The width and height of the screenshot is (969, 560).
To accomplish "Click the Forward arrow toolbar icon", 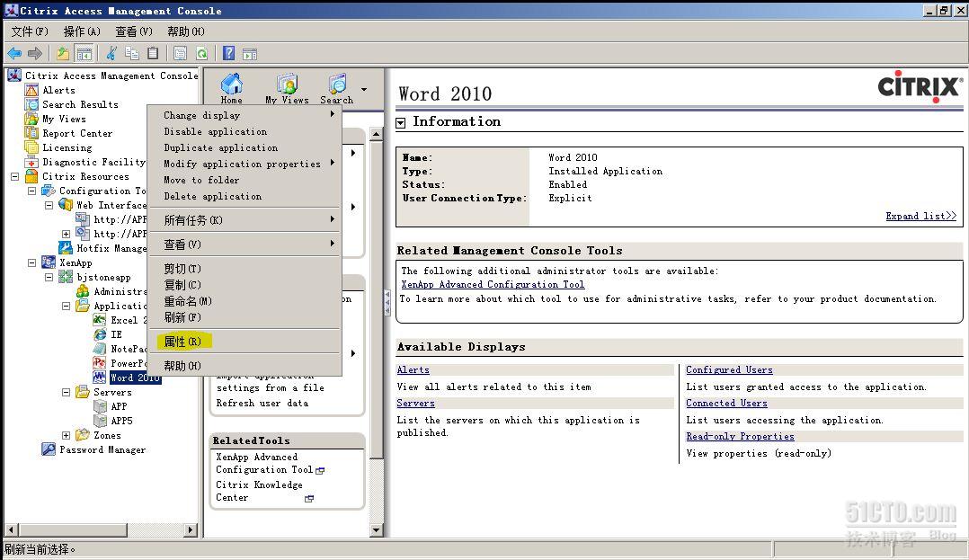I will click(x=34, y=54).
